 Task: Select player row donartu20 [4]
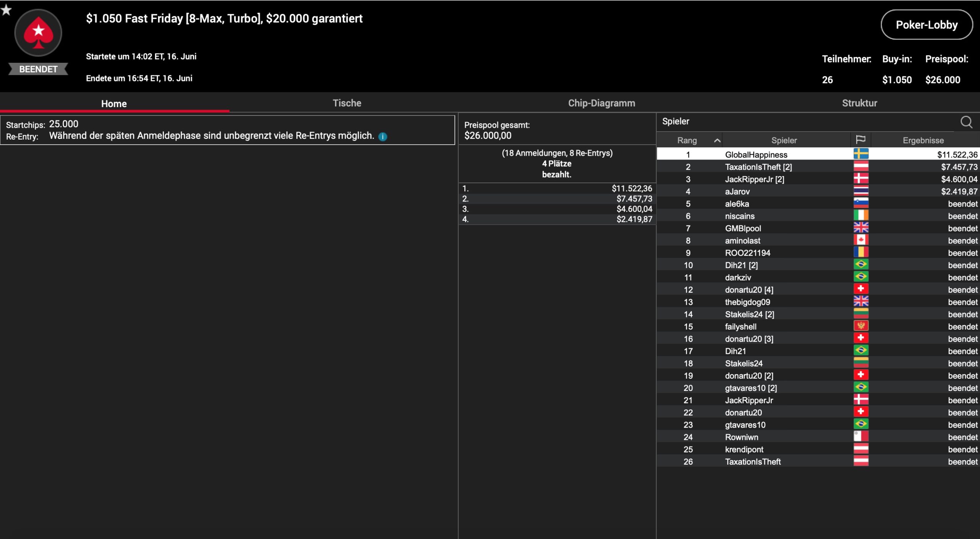pos(749,290)
